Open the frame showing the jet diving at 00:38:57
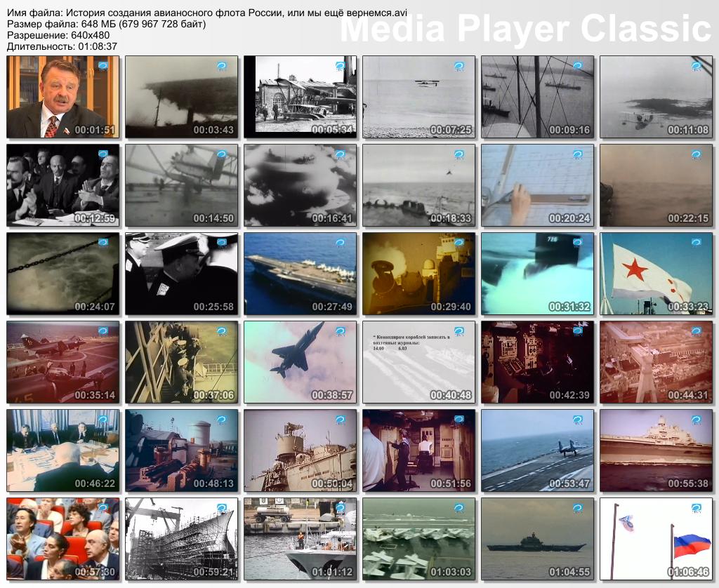Image resolution: width=719 pixels, height=588 pixels. (300, 362)
